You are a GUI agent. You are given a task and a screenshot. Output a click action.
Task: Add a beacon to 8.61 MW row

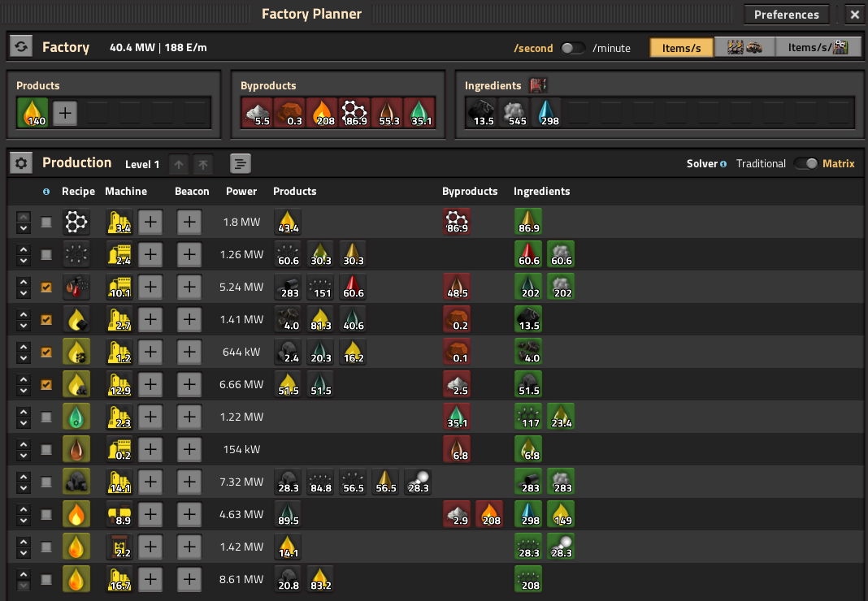tap(189, 579)
